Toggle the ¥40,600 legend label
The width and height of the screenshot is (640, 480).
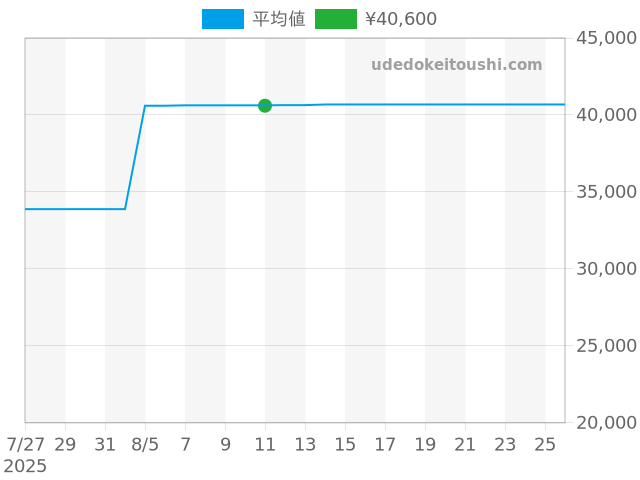pyautogui.click(x=401, y=19)
